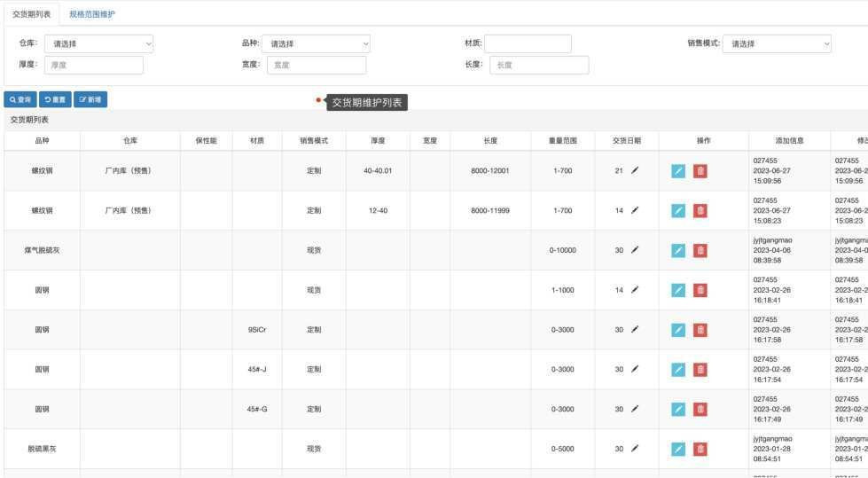Click delivery pencil in 脱硫黑灰 row
The width and height of the screenshot is (868, 478).
click(635, 449)
